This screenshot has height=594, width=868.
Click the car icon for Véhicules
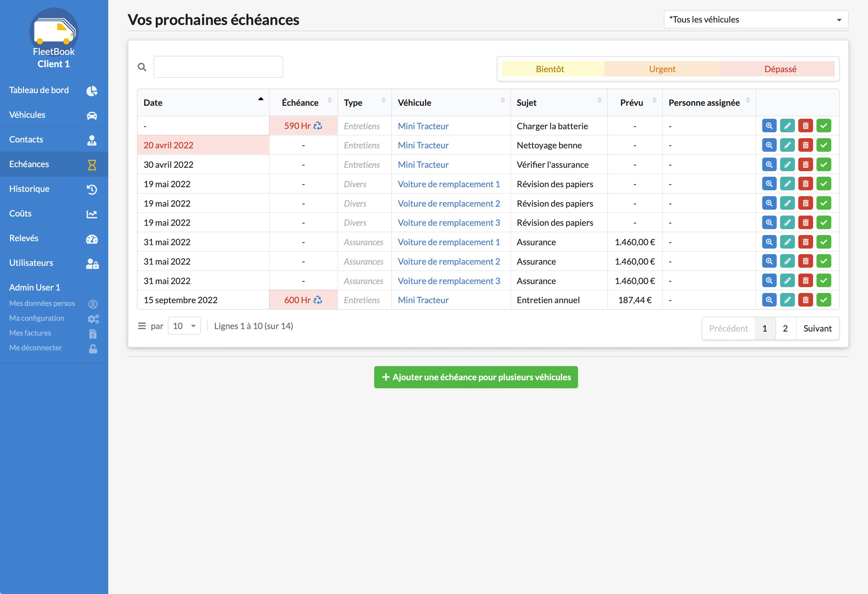click(92, 115)
